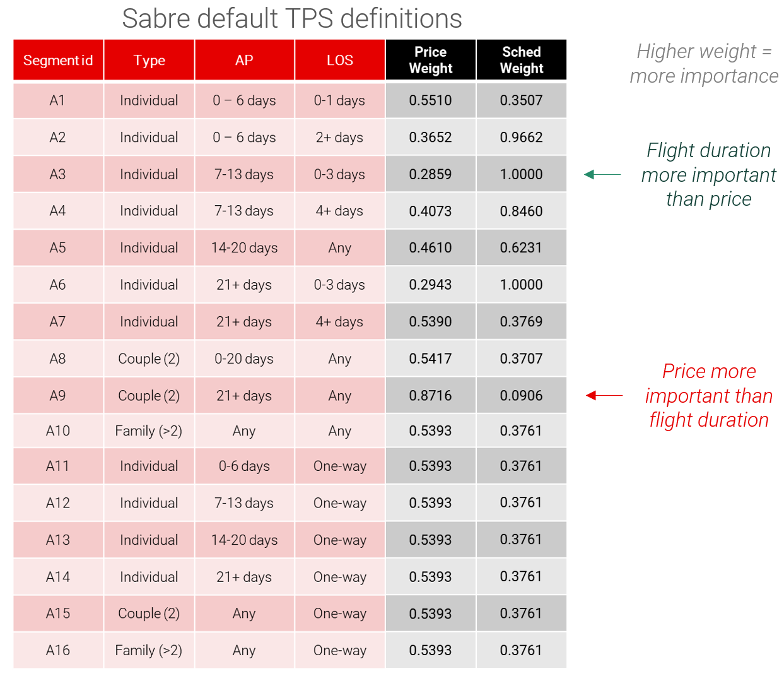Click the 'Sabre default TPS definitions' title
This screenshot has width=784, height=676.
(x=291, y=18)
